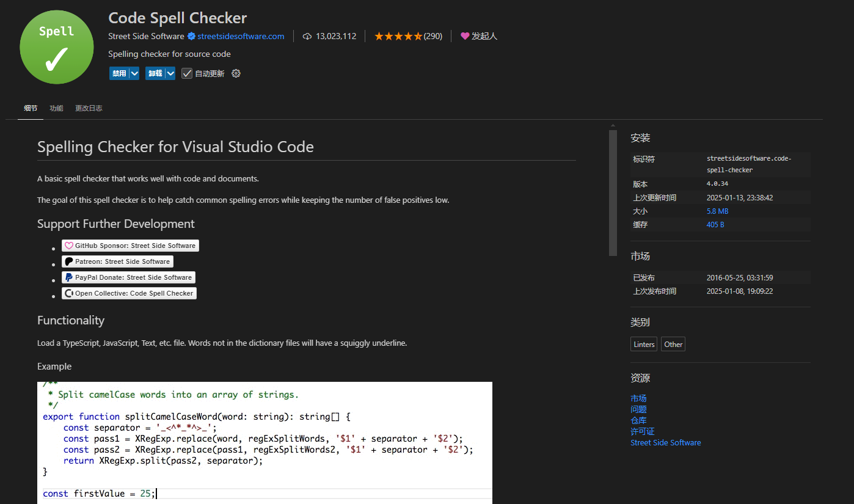Viewport: 854px width, 504px height.
Task: Click the identifier streetsidesoftware.code-spell-checker value
Action: tap(749, 164)
